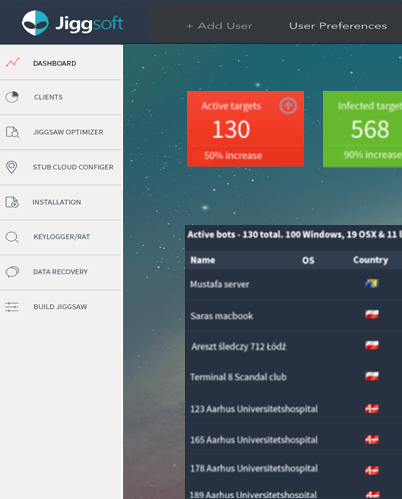Click the Country column header
The height and width of the screenshot is (499, 402).
click(x=370, y=260)
